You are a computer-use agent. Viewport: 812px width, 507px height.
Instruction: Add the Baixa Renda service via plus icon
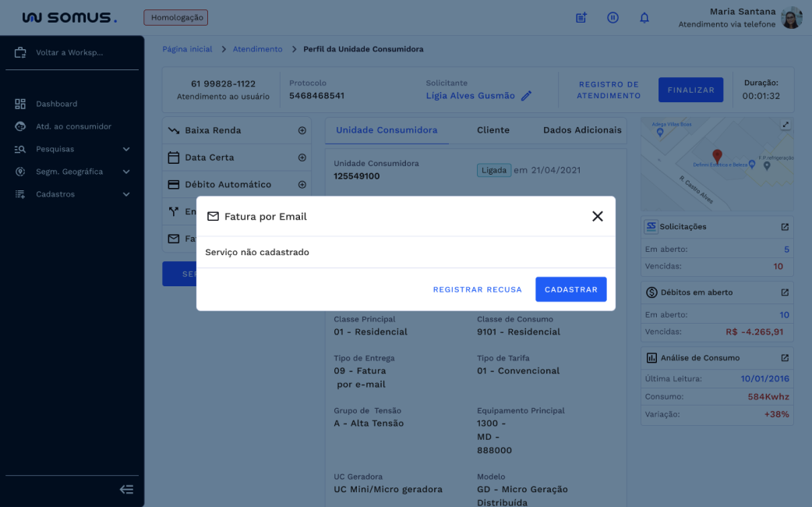coord(302,130)
